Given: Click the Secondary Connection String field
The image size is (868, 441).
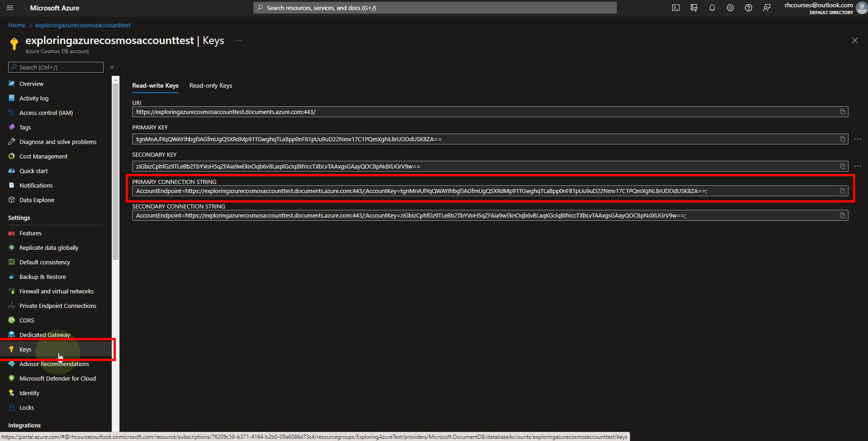Looking at the screenshot, I should coord(490,215).
